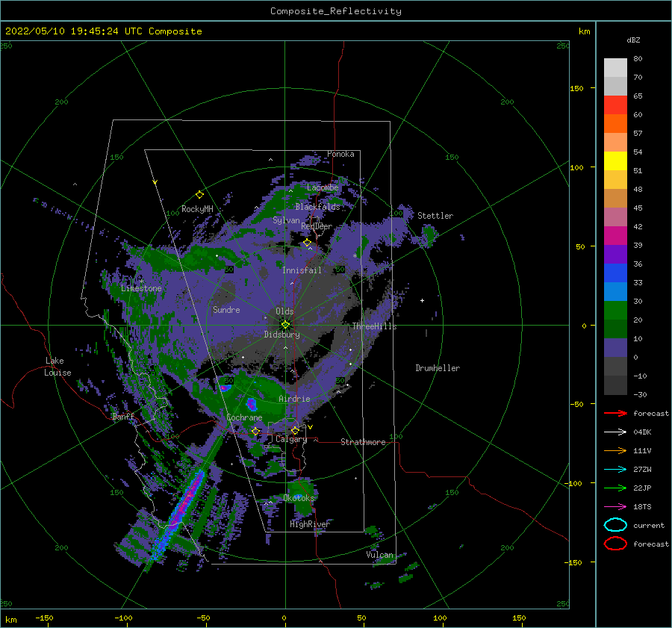
Task: Click the green 22JP arrow legend icon
Action: pos(615,488)
